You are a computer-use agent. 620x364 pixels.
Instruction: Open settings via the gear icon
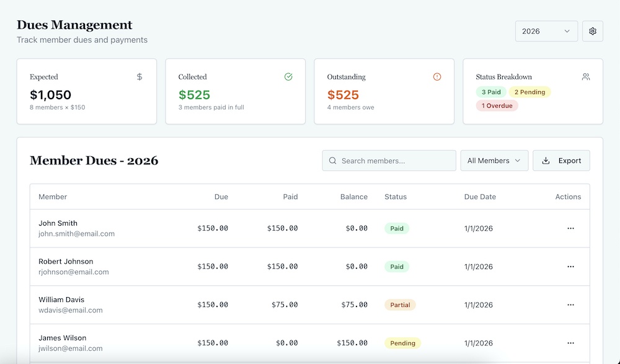(593, 31)
